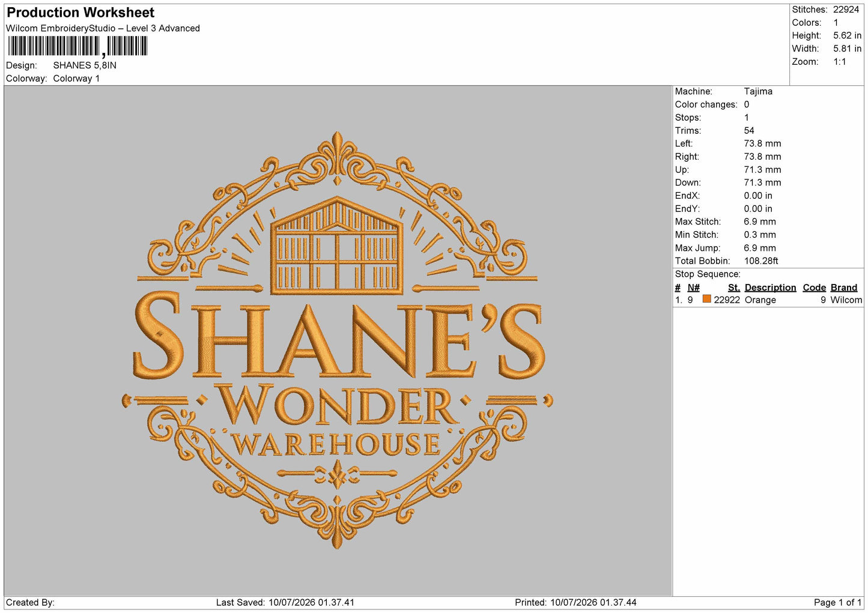Click the 'Machine:' label
This screenshot has width=868, height=613.
(694, 91)
